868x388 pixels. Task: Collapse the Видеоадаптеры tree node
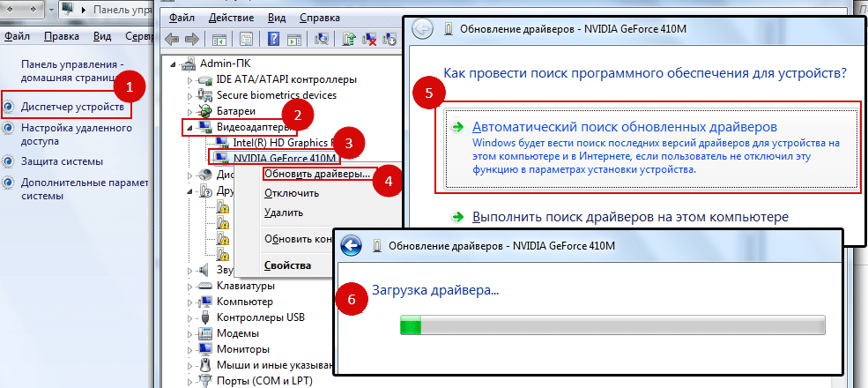tap(191, 128)
